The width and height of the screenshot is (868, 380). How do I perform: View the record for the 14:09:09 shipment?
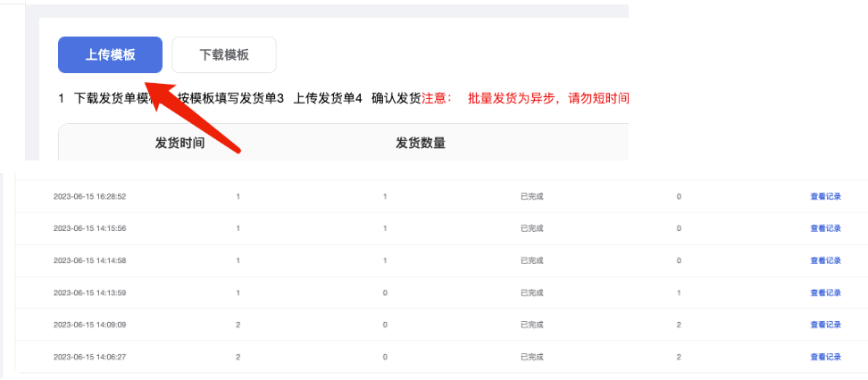point(825,325)
